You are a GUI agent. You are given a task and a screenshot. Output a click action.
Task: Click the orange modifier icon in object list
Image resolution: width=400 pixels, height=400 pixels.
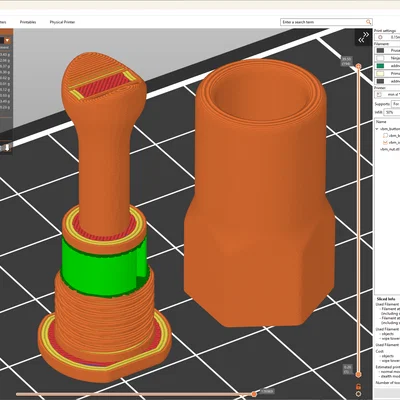click(385, 142)
